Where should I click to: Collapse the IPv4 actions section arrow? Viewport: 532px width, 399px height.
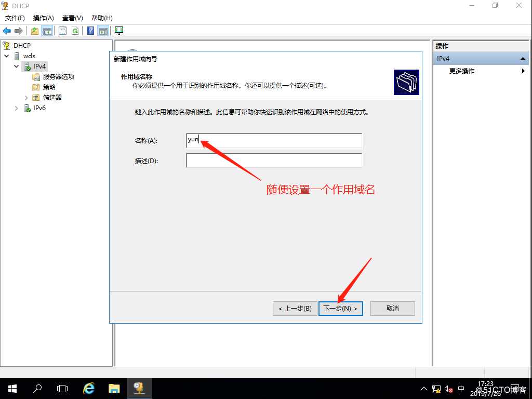pos(523,59)
